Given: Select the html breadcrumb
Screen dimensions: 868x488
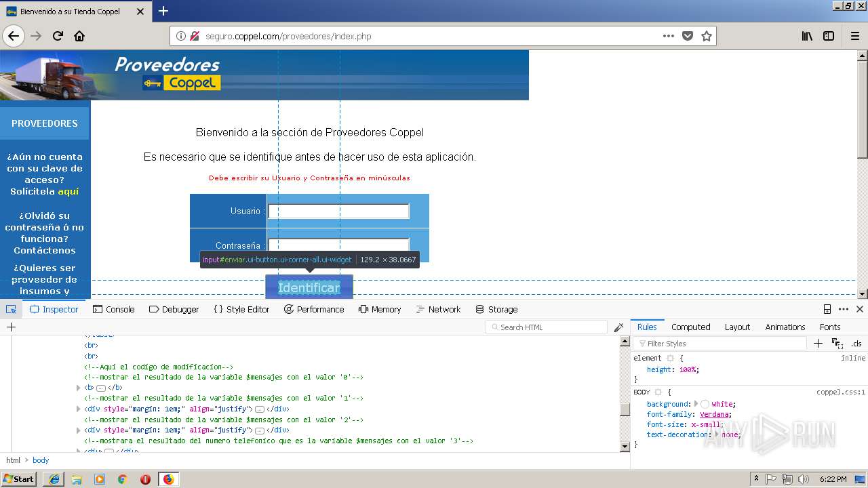Looking at the screenshot, I should coord(14,460).
